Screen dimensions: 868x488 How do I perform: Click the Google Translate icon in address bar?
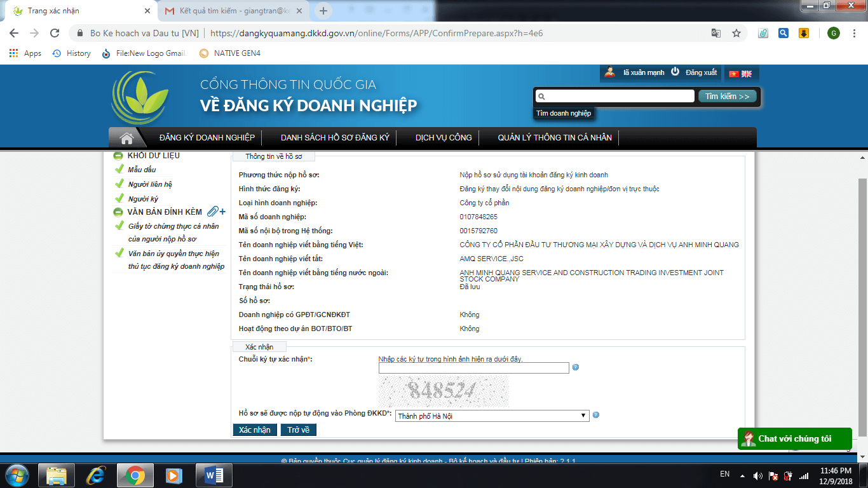716,33
